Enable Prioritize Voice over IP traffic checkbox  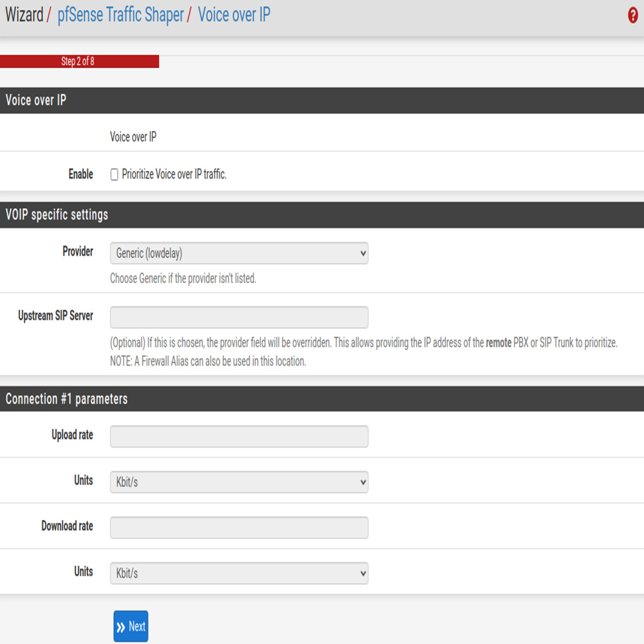pyautogui.click(x=114, y=174)
